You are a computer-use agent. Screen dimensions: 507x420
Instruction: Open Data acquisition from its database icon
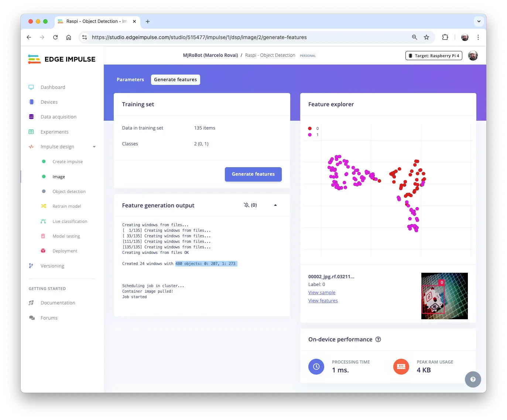tap(31, 117)
